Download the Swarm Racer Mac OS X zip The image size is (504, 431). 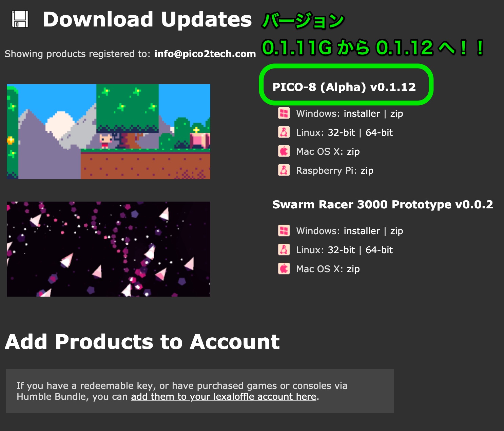[x=353, y=269]
